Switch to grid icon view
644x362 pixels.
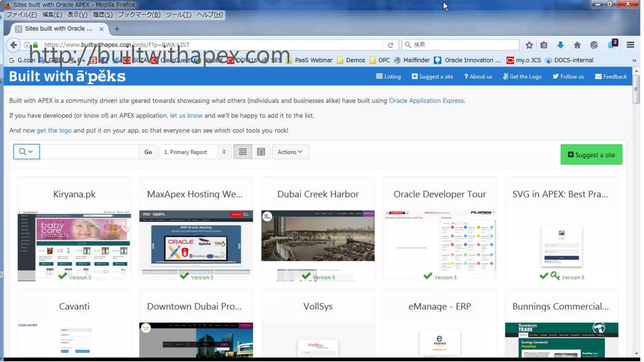point(242,152)
